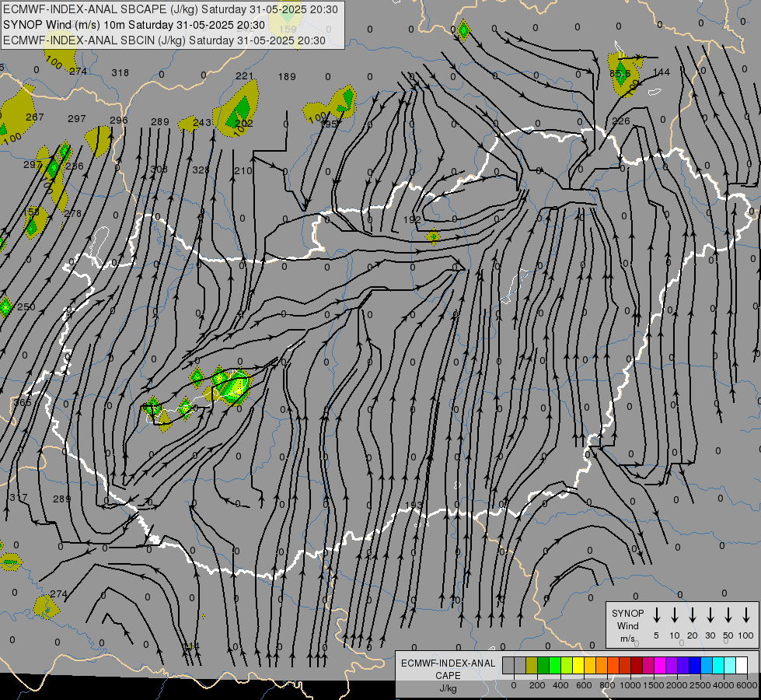
Task: Click the 1500 tick label on CAPE scale
Action: [x=653, y=685]
